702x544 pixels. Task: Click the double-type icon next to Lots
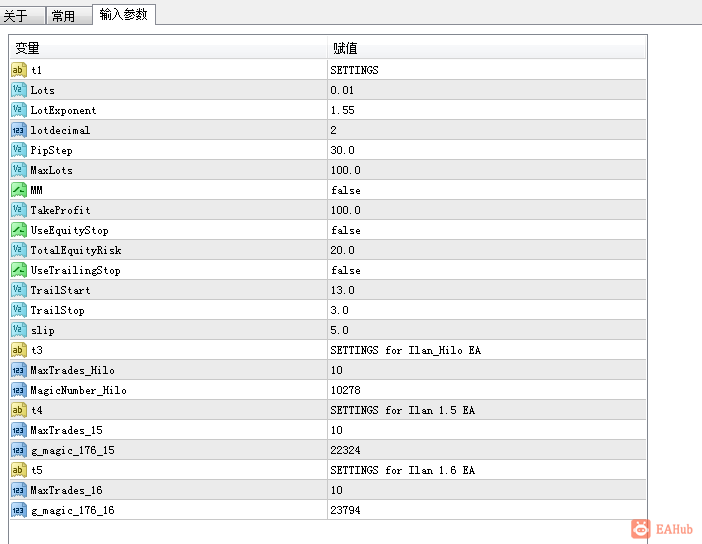point(18,90)
